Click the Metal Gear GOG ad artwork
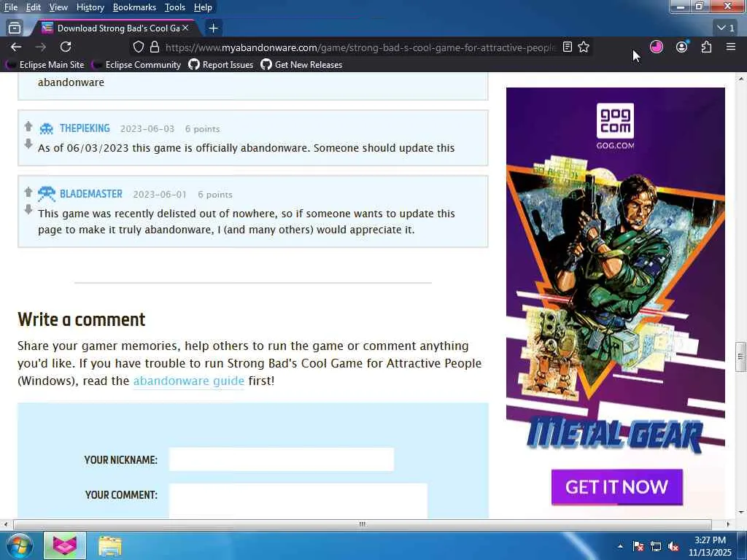The width and height of the screenshot is (747, 560). coord(616,286)
